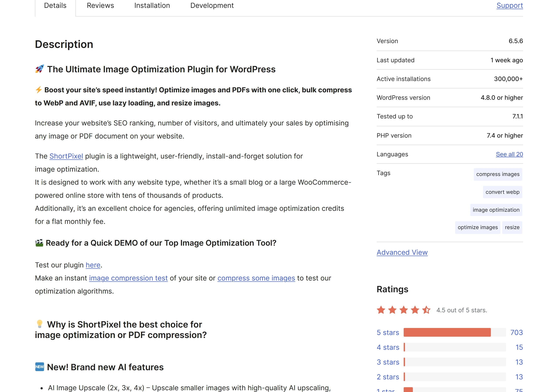This screenshot has width=558, height=392.
Task: Select the '7.4 or higher' PHP version
Action: 505,135
